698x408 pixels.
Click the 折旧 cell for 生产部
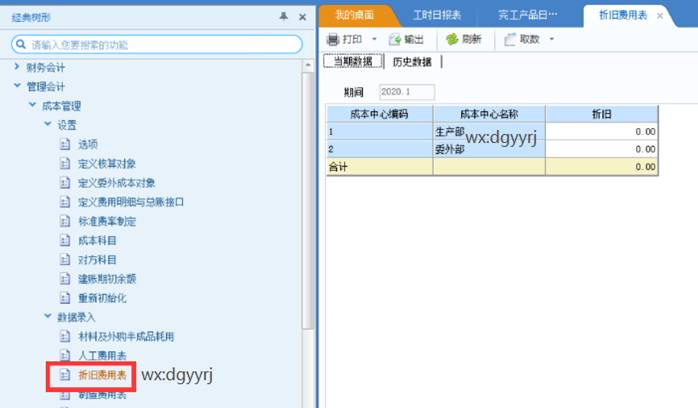tap(601, 131)
